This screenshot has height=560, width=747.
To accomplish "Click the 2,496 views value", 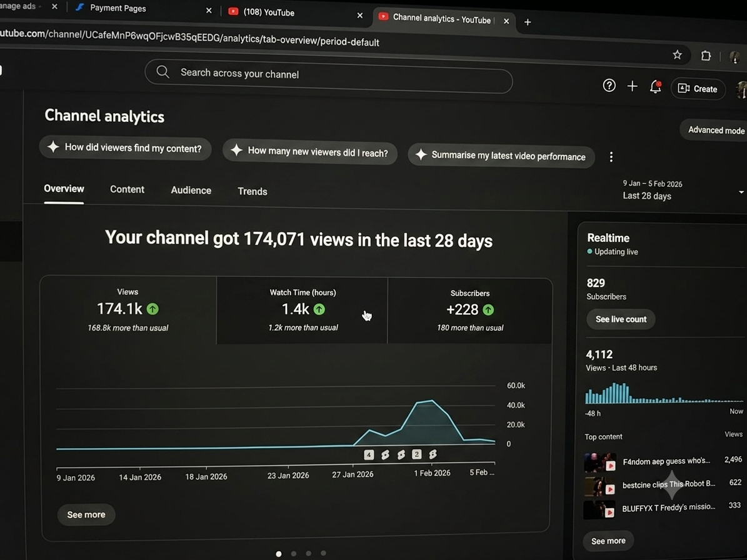I will click(733, 459).
